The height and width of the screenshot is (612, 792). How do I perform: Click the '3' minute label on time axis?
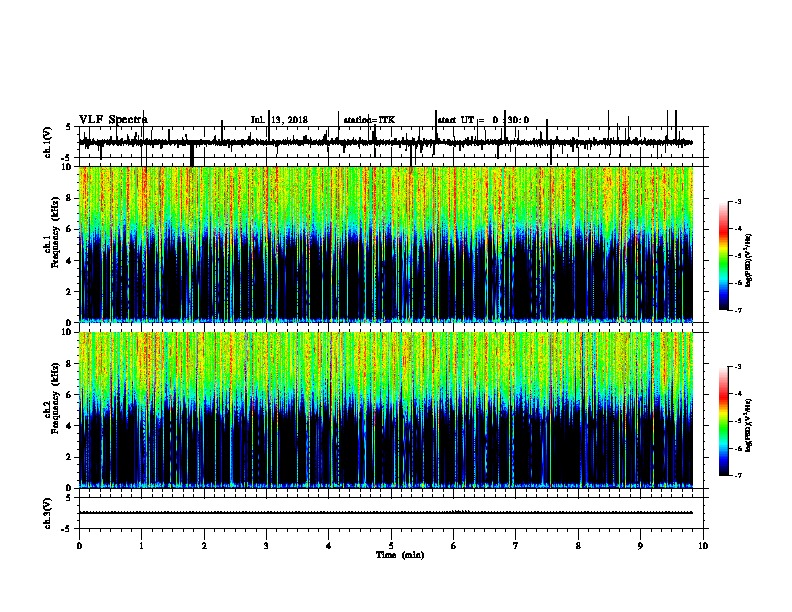pos(266,546)
